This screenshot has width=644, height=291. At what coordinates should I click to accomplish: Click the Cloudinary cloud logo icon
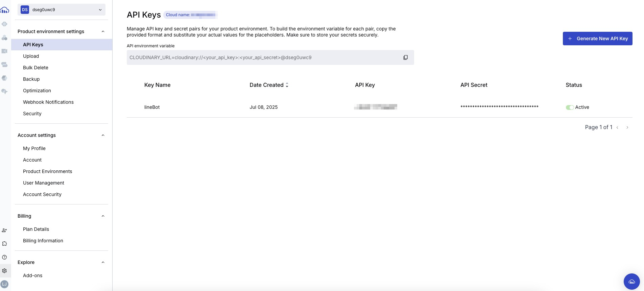coord(5,10)
